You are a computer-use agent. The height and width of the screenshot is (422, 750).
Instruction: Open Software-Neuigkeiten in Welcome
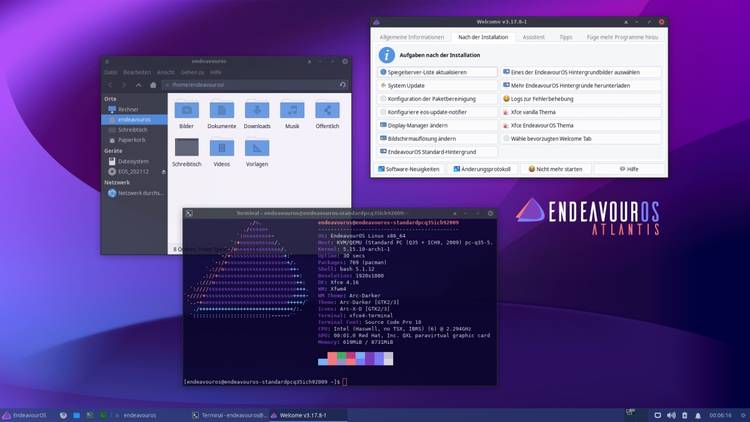pyautogui.click(x=409, y=169)
